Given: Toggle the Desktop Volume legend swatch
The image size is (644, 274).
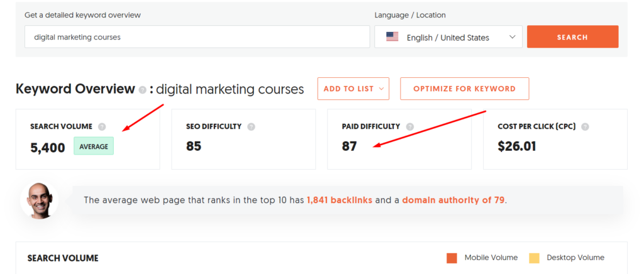Looking at the screenshot, I should 534,258.
